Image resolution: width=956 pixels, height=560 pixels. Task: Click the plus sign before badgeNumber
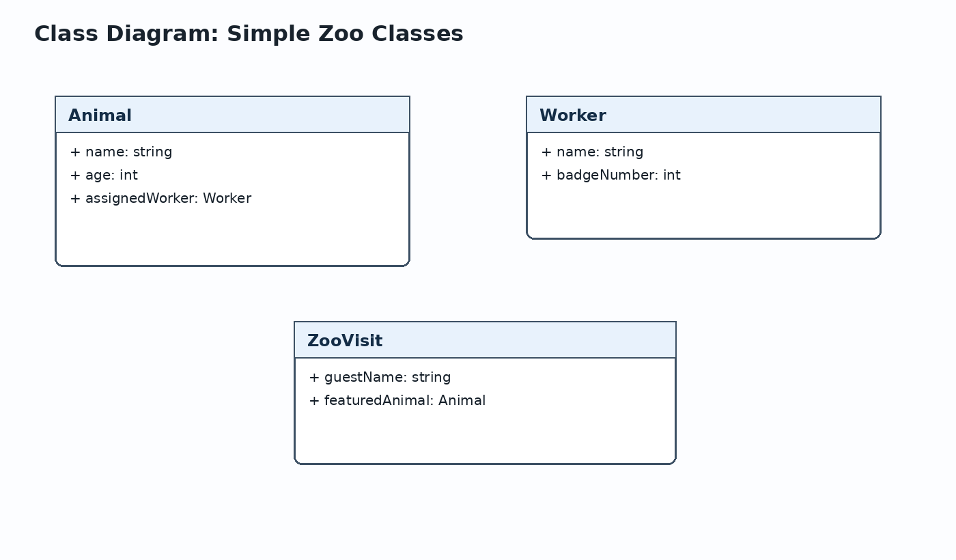point(546,176)
